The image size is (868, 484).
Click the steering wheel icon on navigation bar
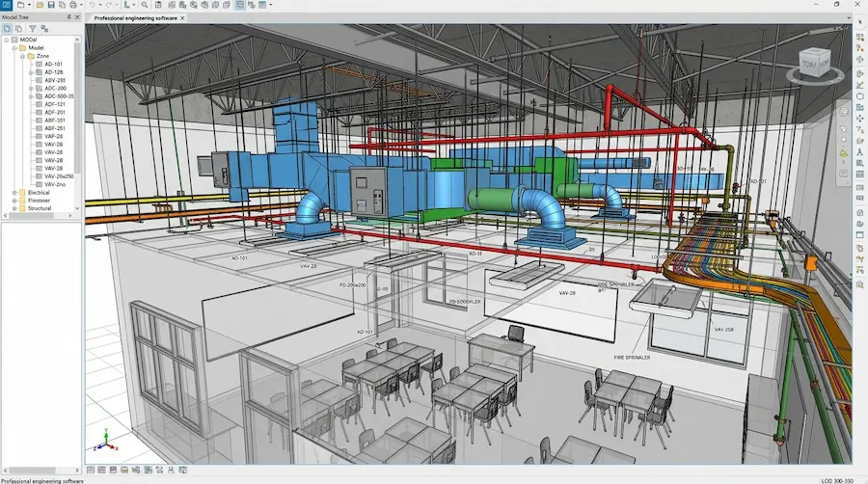[x=844, y=112]
